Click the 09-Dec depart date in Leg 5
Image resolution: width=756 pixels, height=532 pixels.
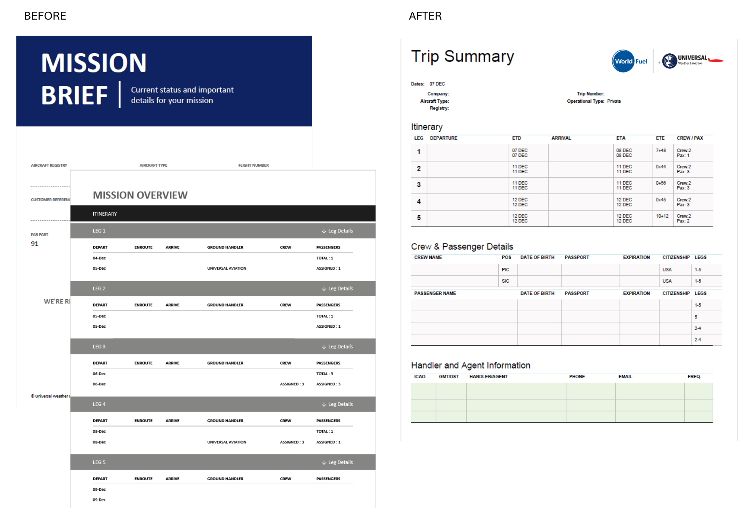point(100,490)
